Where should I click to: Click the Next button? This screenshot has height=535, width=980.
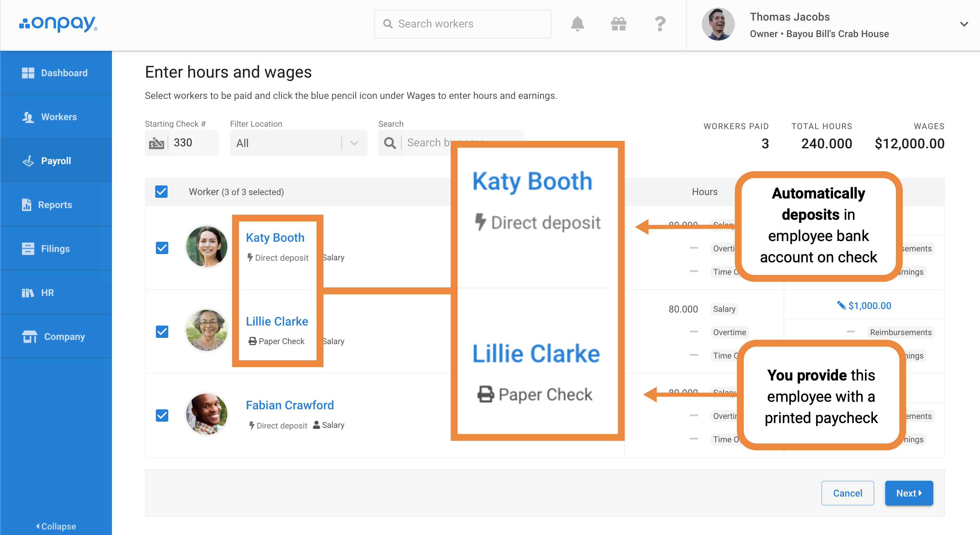[x=909, y=493]
